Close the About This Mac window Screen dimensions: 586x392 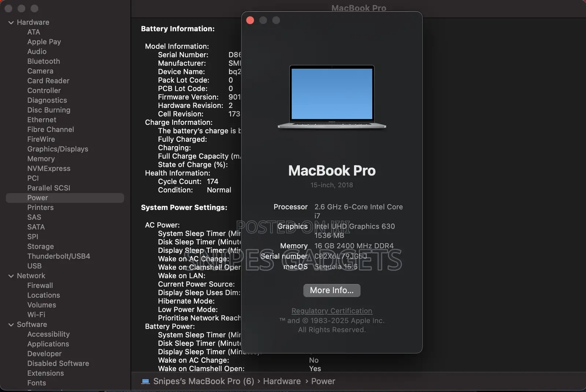coord(250,20)
